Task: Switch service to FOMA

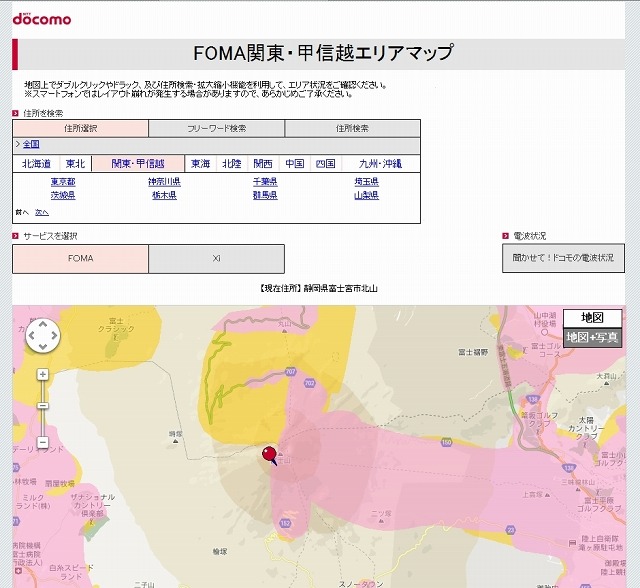Action: 80,258
